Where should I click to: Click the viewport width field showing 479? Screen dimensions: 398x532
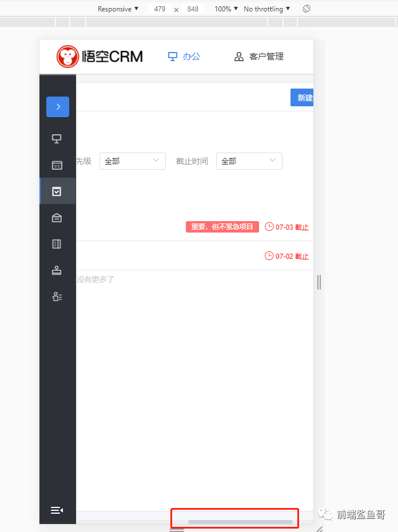tap(160, 9)
